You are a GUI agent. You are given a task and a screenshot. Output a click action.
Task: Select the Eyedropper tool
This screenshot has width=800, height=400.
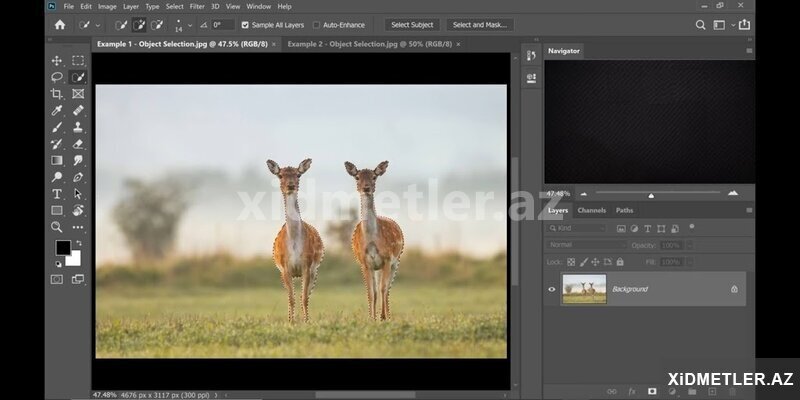pyautogui.click(x=57, y=111)
